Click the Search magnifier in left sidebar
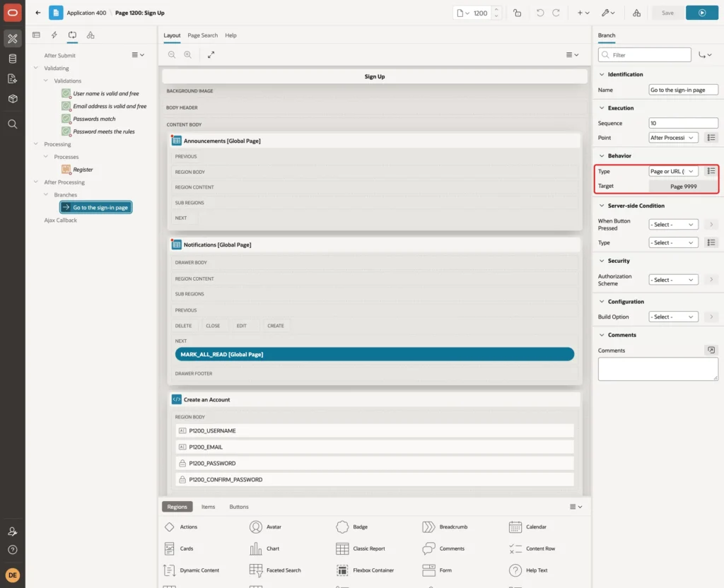 coord(13,124)
